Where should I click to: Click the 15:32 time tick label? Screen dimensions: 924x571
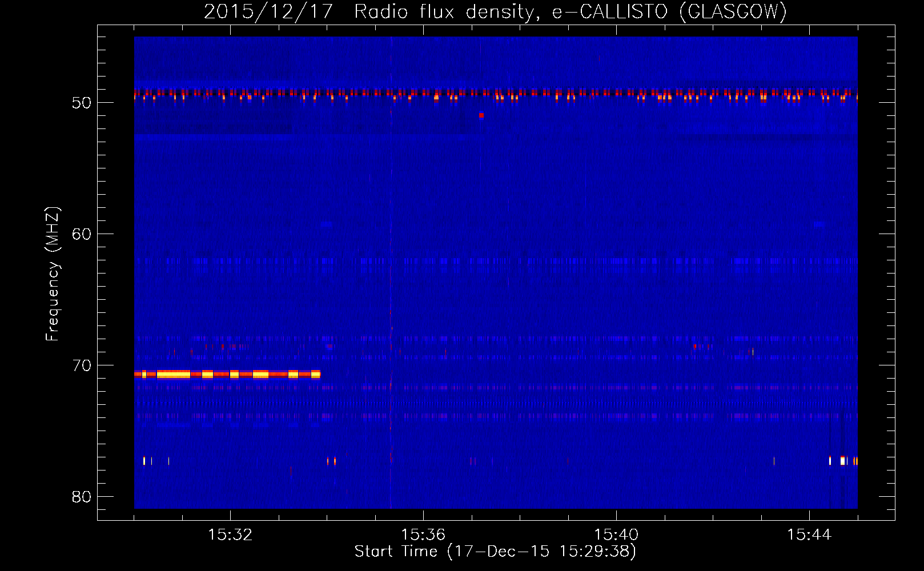(230, 535)
